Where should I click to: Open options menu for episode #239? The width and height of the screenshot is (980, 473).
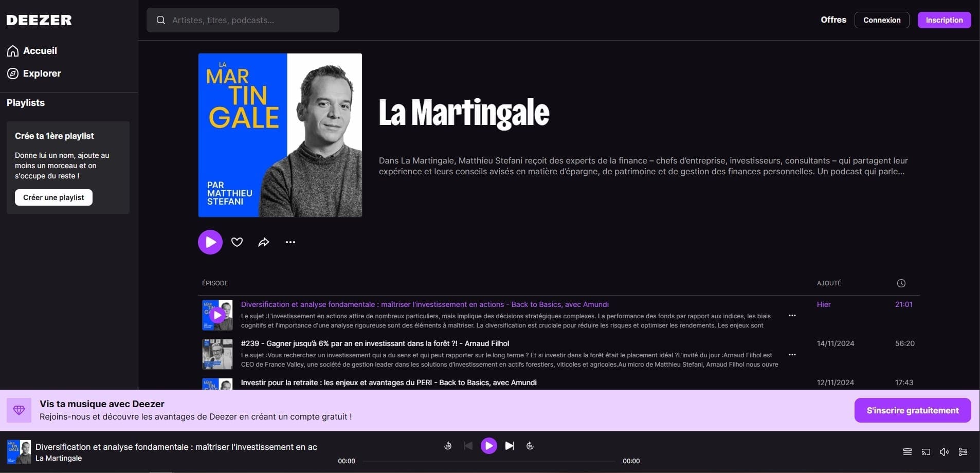[x=792, y=355]
